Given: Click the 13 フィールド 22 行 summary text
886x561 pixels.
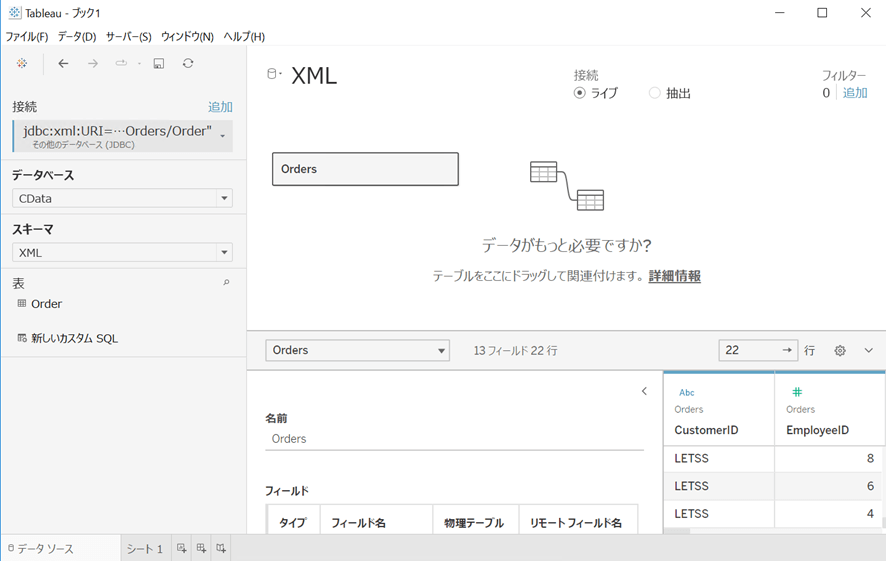Looking at the screenshot, I should pyautogui.click(x=515, y=351).
